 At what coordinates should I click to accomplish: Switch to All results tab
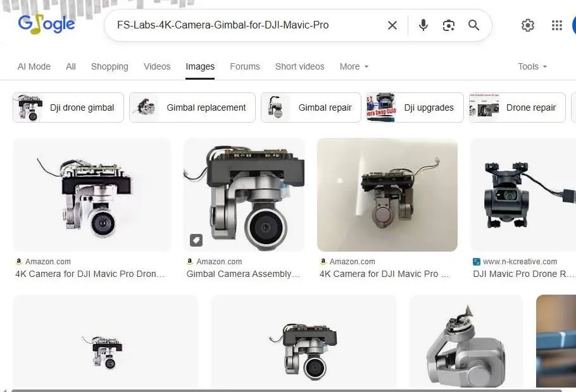coord(70,66)
